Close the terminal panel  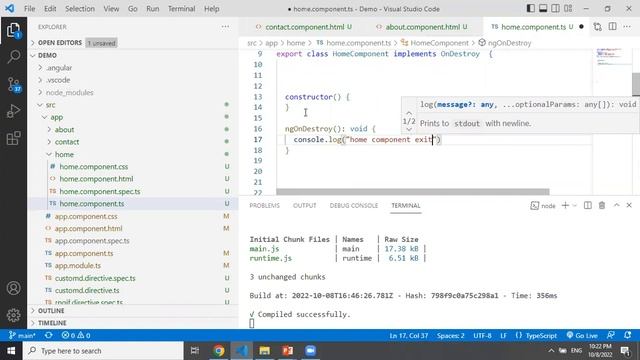(x=629, y=205)
